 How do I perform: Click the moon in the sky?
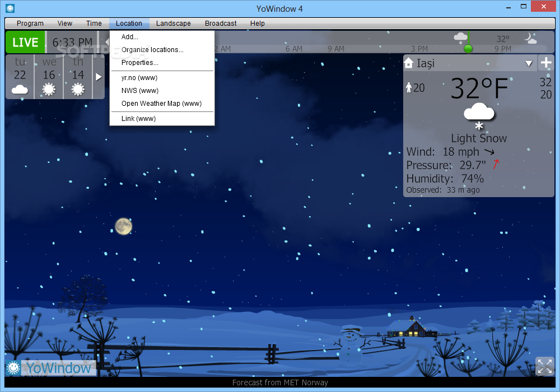point(124,226)
